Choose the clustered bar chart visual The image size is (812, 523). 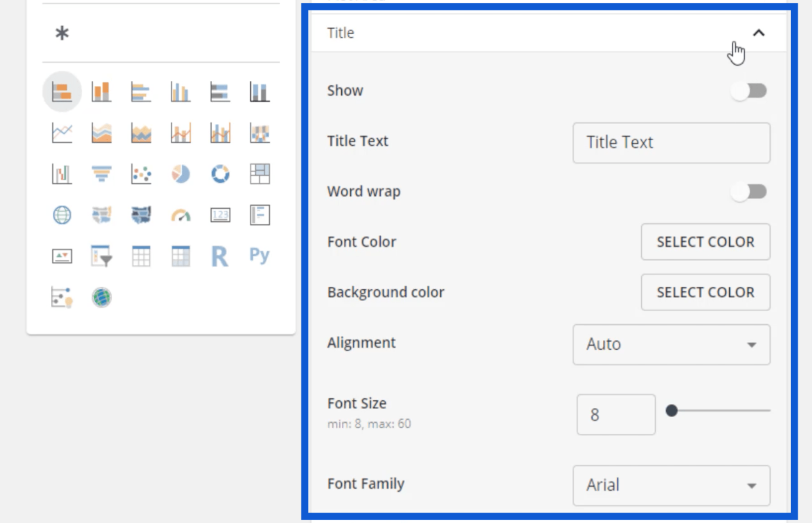coord(141,91)
